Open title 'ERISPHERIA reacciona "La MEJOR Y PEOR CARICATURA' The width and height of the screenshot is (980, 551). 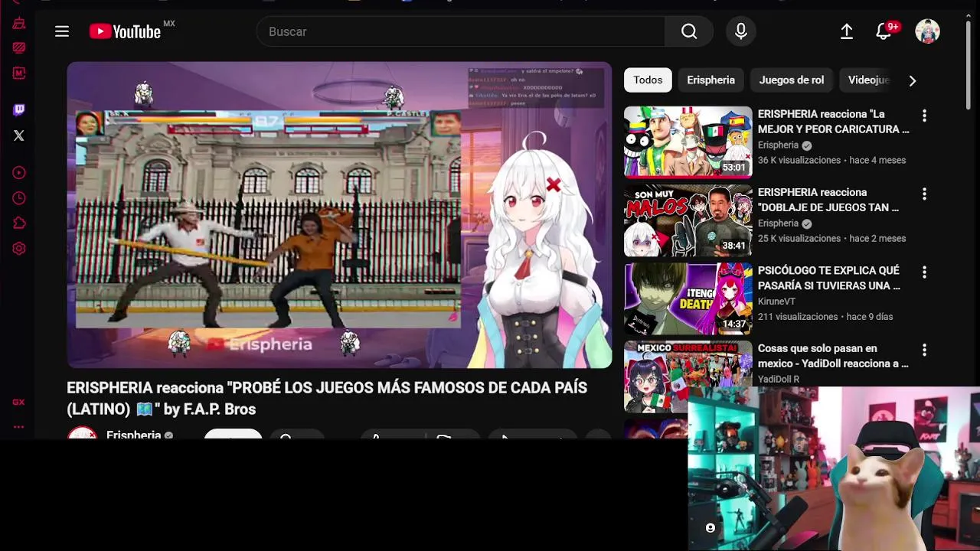coord(833,121)
